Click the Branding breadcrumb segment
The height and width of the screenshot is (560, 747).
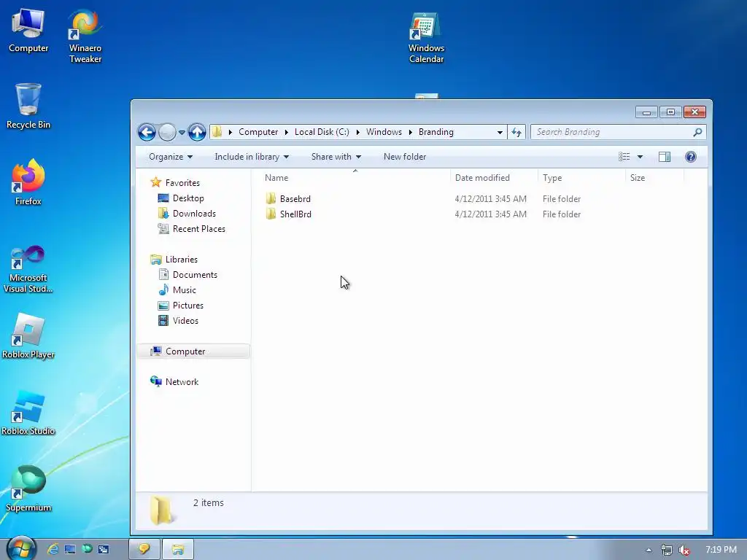coord(436,132)
